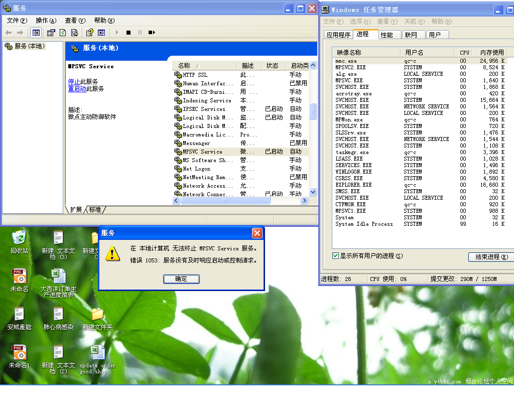
Task: Open 选项 menu in Task Manager
Action: coord(360,22)
